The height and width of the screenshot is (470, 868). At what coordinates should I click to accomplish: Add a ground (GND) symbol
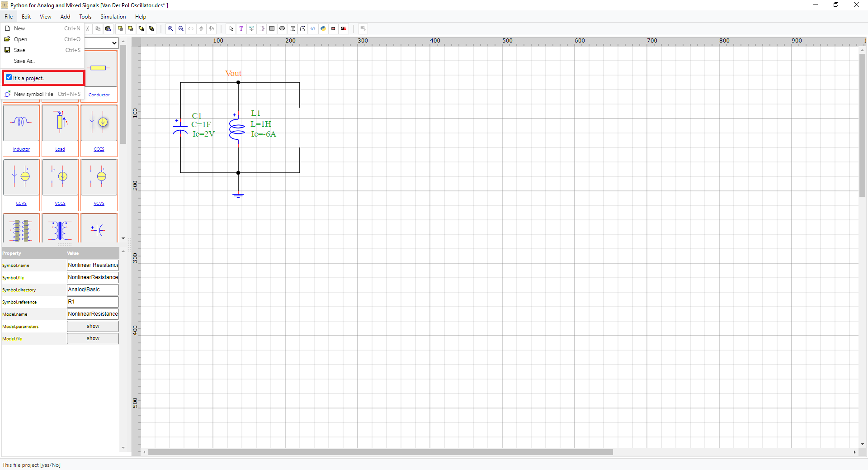(x=251, y=28)
